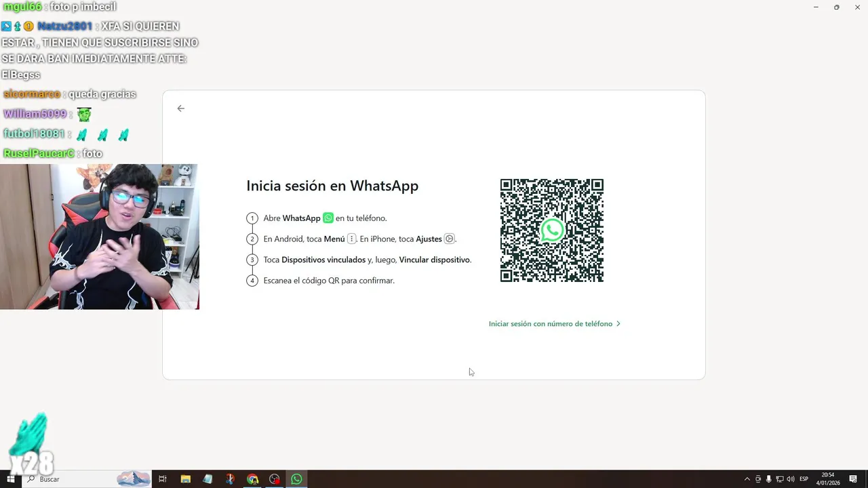
Task: Click the Menú three-dots icon in step 2
Action: 351,239
